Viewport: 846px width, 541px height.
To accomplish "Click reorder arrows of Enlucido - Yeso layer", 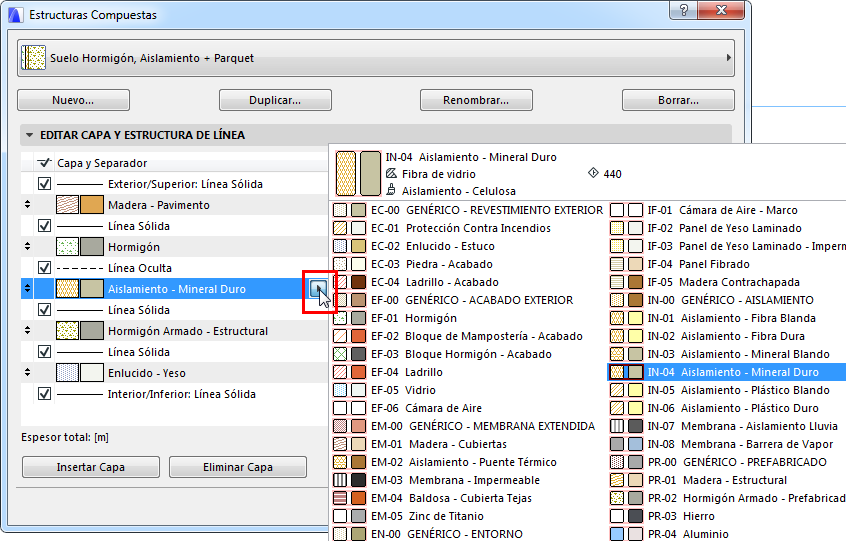I will point(28,373).
